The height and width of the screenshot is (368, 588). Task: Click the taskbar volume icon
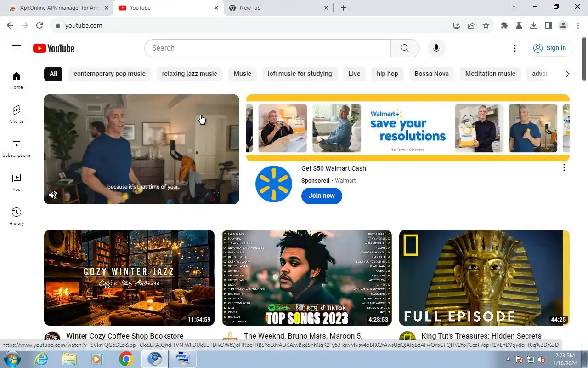[542, 359]
